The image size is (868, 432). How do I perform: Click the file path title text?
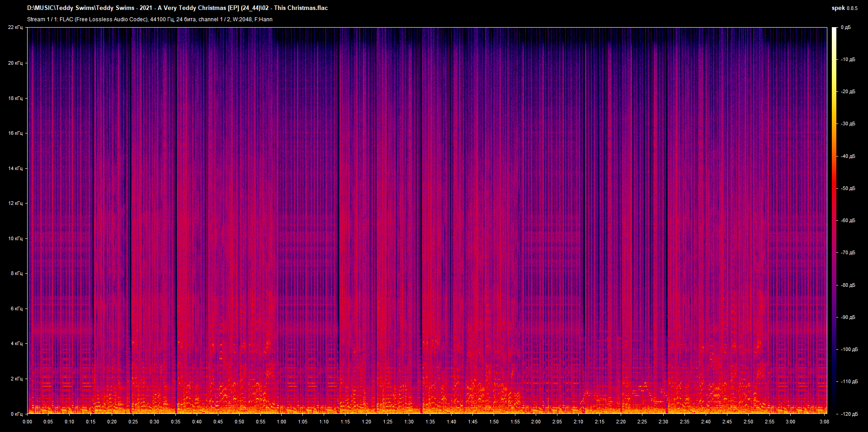click(x=177, y=8)
